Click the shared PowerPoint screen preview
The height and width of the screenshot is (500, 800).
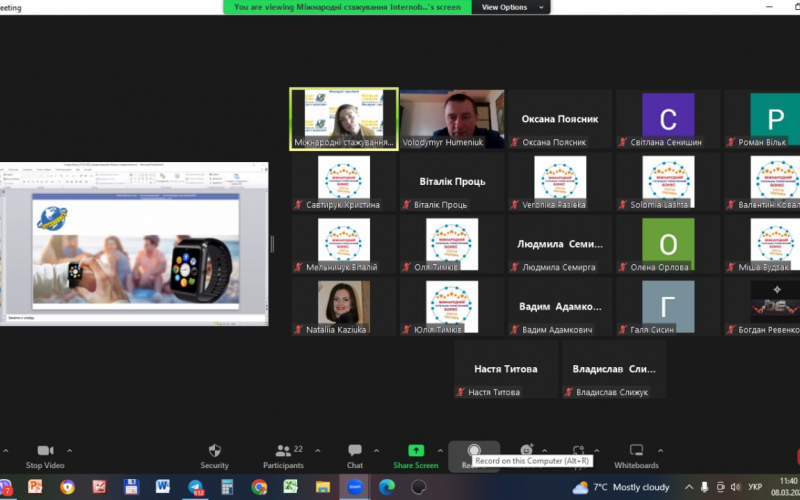click(134, 244)
